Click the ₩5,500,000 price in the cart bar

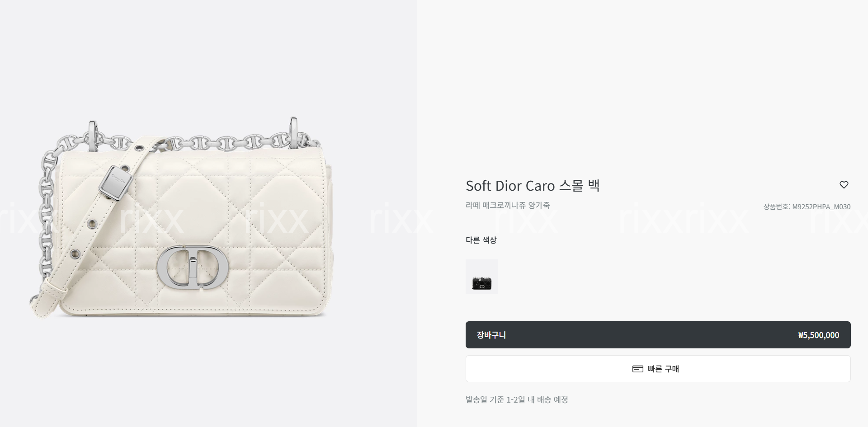click(x=818, y=335)
